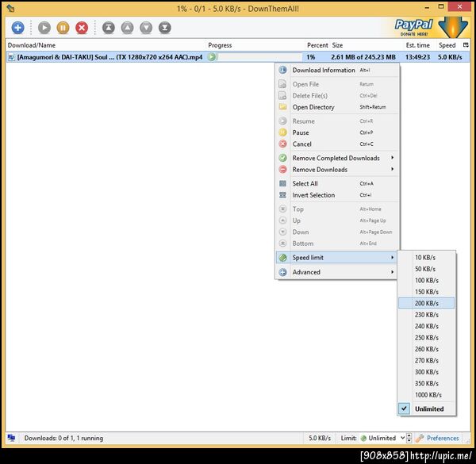476x464 pixels.
Task: Click the Speed limit green icon in menu
Action: 282,257
